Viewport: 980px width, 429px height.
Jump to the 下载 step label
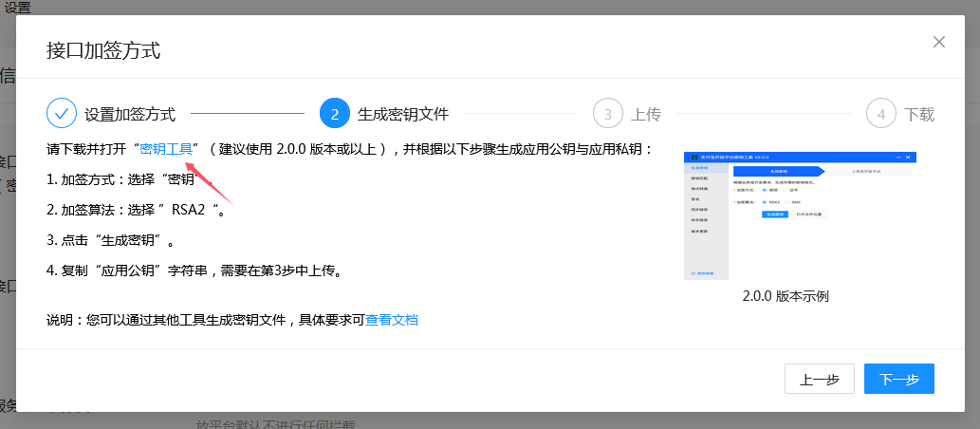[919, 115]
